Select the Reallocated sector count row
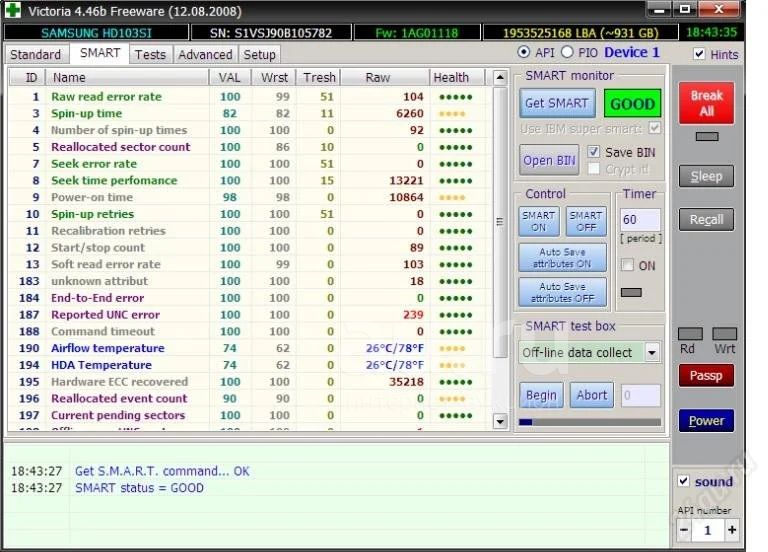Screen dimensions: 768x552 click(x=249, y=147)
